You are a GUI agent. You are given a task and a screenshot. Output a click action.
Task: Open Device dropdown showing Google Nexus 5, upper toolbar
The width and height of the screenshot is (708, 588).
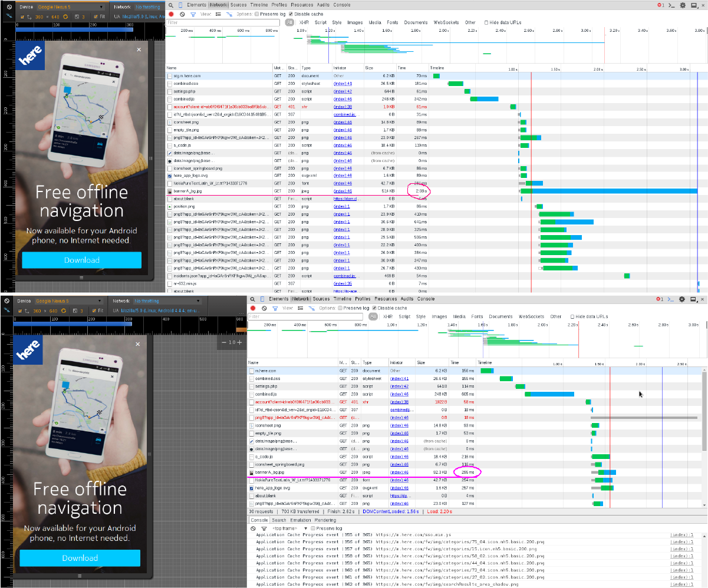coord(70,7)
